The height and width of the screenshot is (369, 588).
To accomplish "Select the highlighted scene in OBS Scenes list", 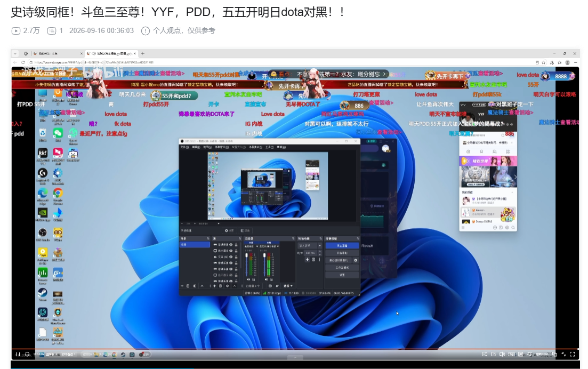I will [195, 245].
